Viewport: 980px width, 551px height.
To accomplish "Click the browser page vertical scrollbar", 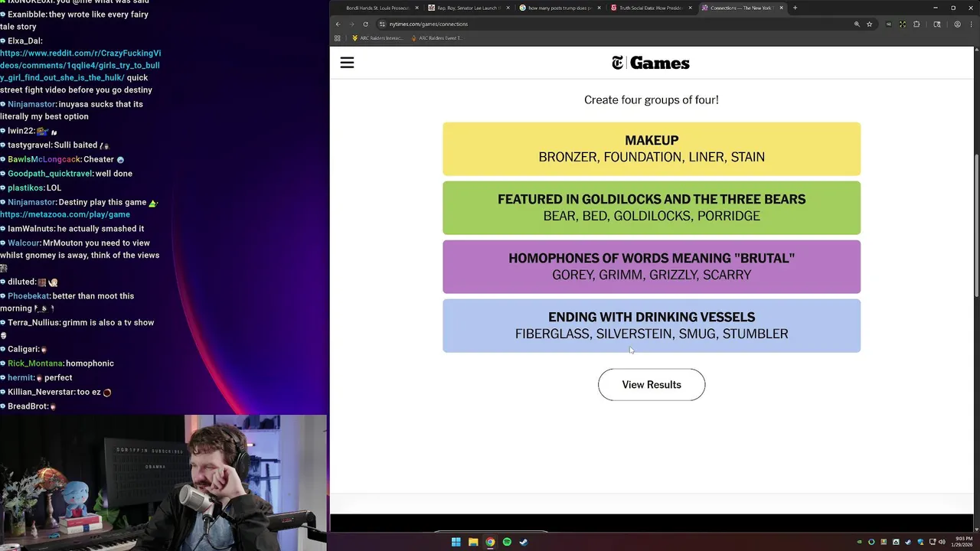I will coord(976,226).
